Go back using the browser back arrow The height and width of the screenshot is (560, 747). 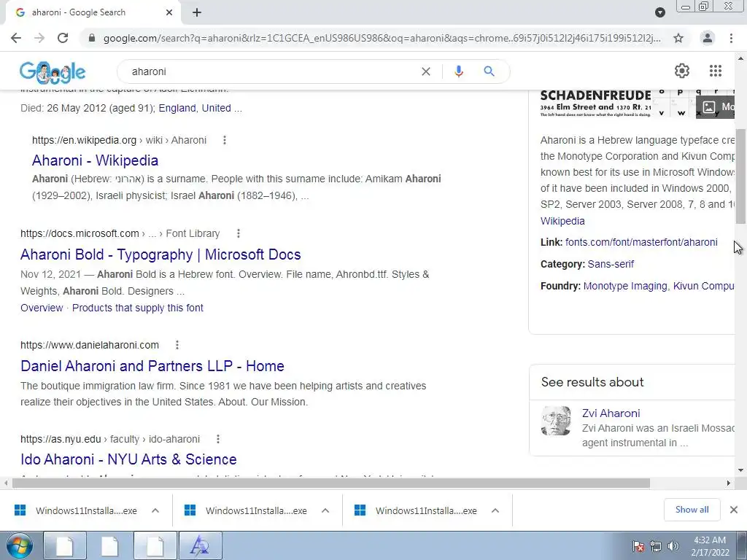click(x=16, y=38)
